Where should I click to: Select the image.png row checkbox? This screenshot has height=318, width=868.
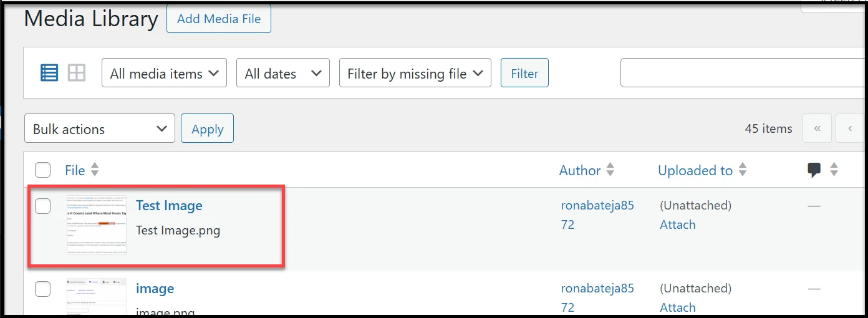(x=42, y=289)
